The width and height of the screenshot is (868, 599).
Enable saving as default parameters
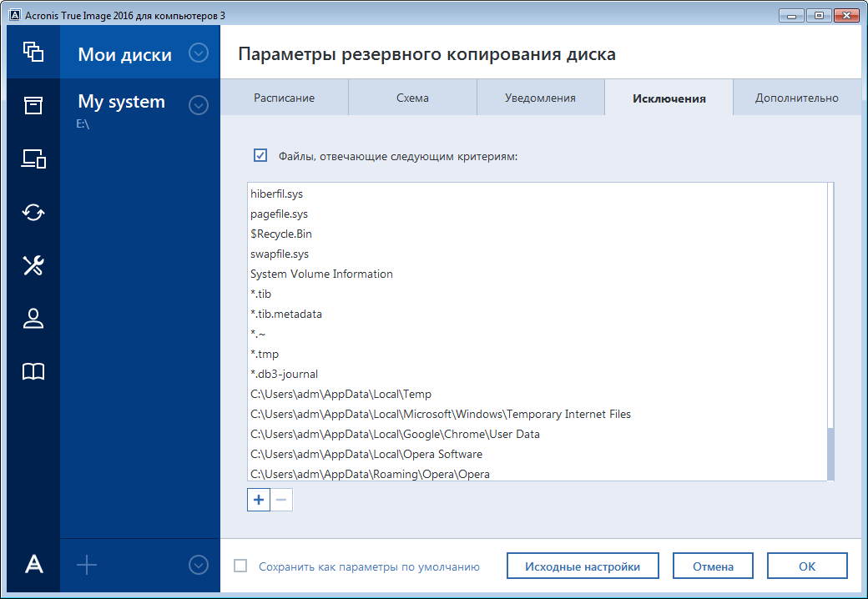tap(241, 566)
